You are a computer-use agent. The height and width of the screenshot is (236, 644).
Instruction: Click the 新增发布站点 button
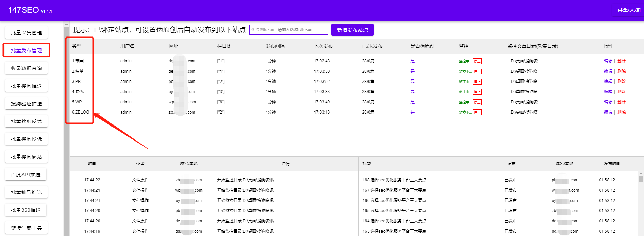[x=352, y=30]
